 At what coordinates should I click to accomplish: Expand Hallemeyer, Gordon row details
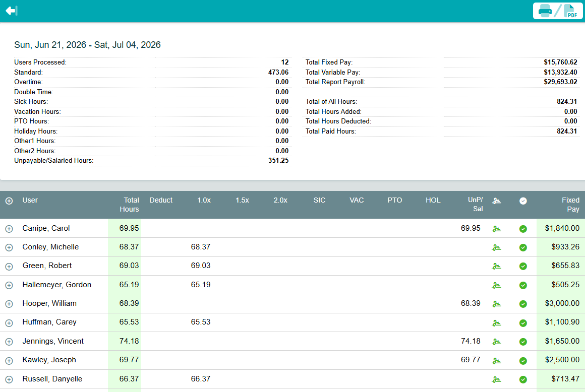coord(9,285)
